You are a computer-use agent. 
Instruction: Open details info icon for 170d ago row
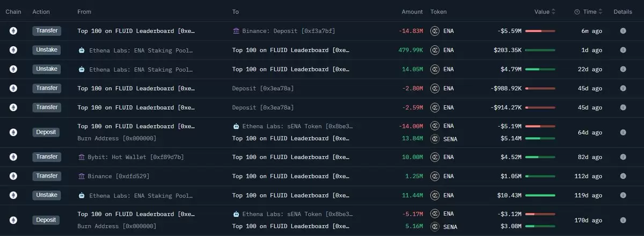pyautogui.click(x=623, y=220)
